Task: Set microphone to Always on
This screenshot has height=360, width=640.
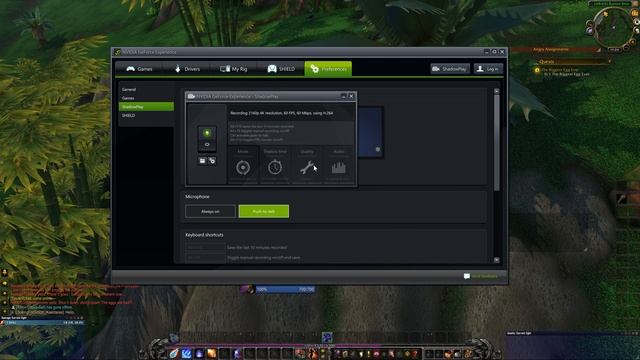Action: 210,211
